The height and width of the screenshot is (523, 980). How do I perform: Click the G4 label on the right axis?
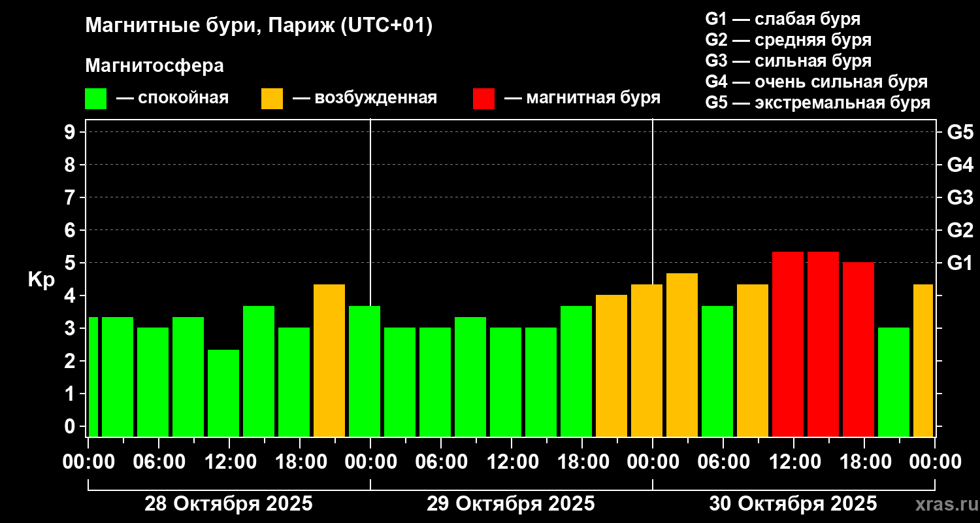960,165
